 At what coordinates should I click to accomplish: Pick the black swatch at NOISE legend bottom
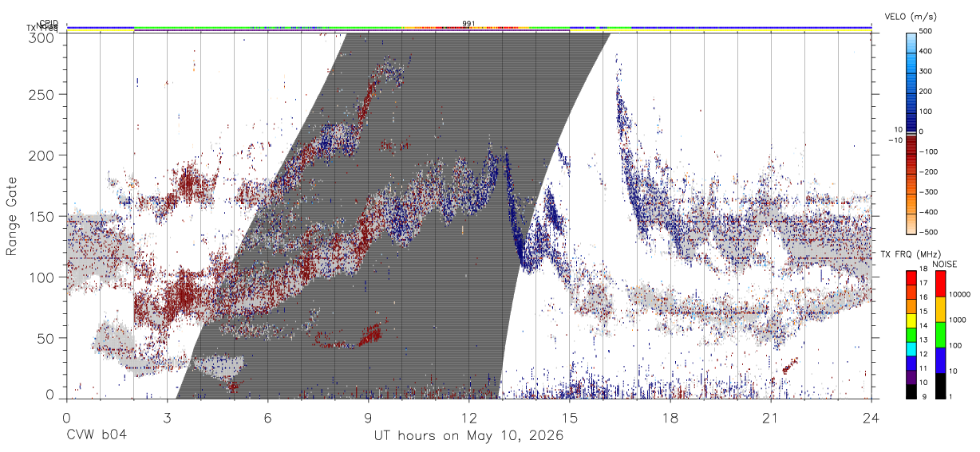tap(940, 386)
